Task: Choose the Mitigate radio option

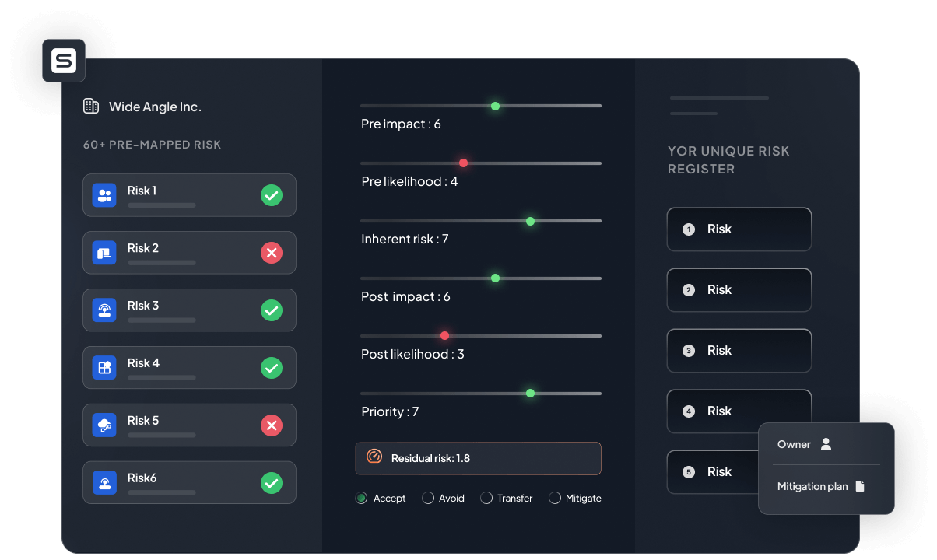Action: [555, 498]
